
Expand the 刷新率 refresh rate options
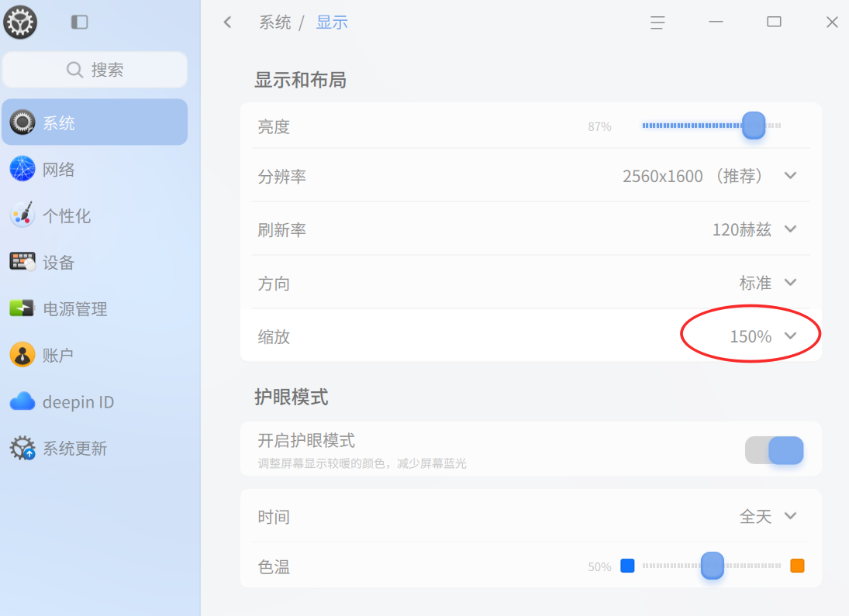(x=790, y=229)
